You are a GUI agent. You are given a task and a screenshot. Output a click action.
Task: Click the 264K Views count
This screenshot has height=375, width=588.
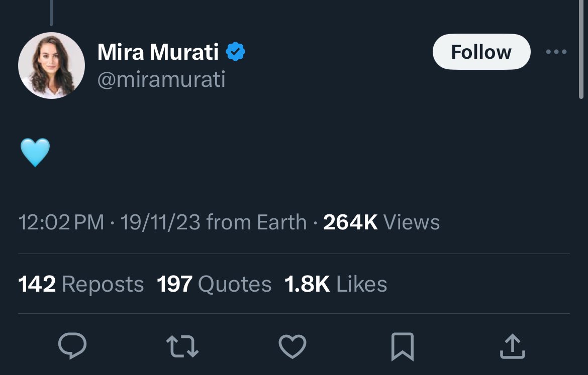(381, 222)
